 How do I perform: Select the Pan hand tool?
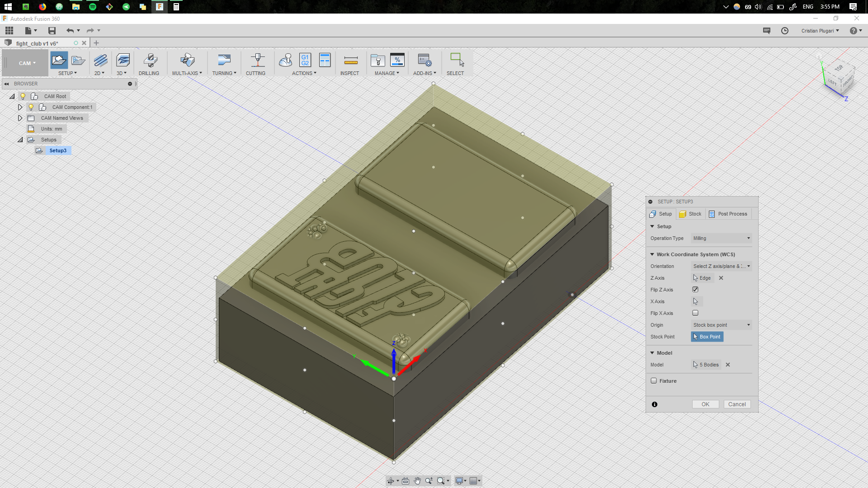(x=417, y=481)
